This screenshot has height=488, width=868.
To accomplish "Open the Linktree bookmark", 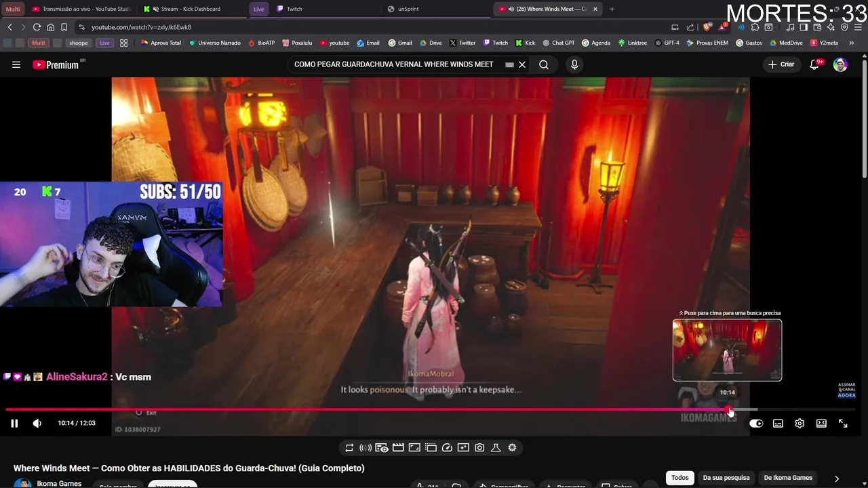I will click(x=632, y=43).
